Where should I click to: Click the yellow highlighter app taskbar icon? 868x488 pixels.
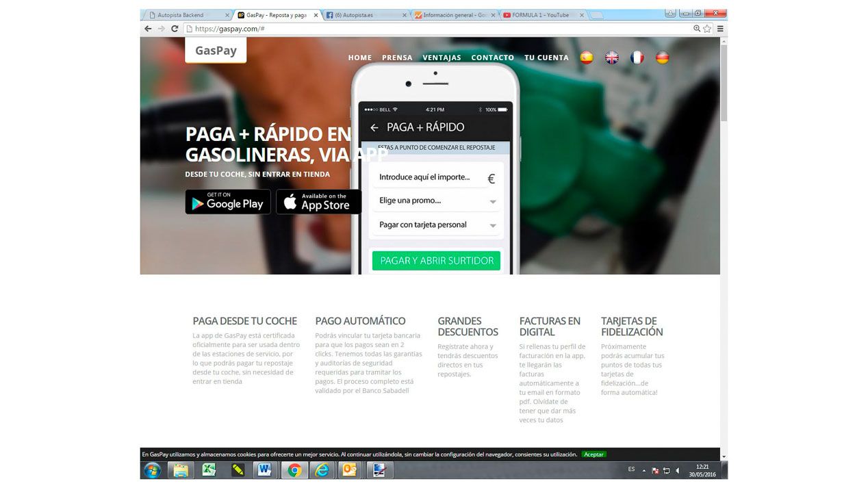tap(238, 470)
